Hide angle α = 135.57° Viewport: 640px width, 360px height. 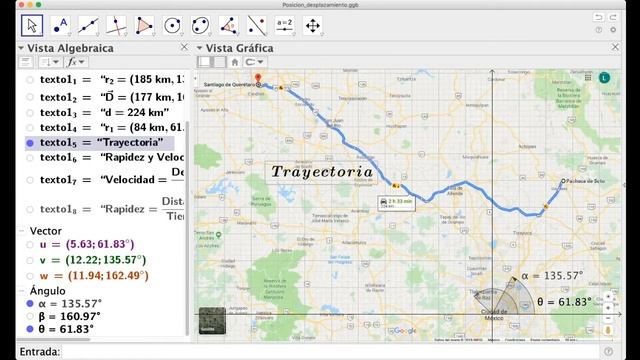click(x=30, y=304)
